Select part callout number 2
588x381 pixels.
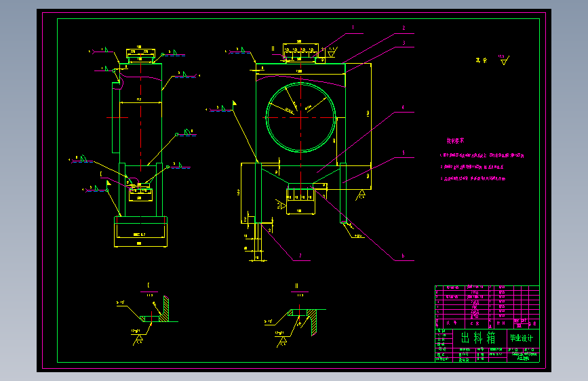pyautogui.click(x=404, y=28)
